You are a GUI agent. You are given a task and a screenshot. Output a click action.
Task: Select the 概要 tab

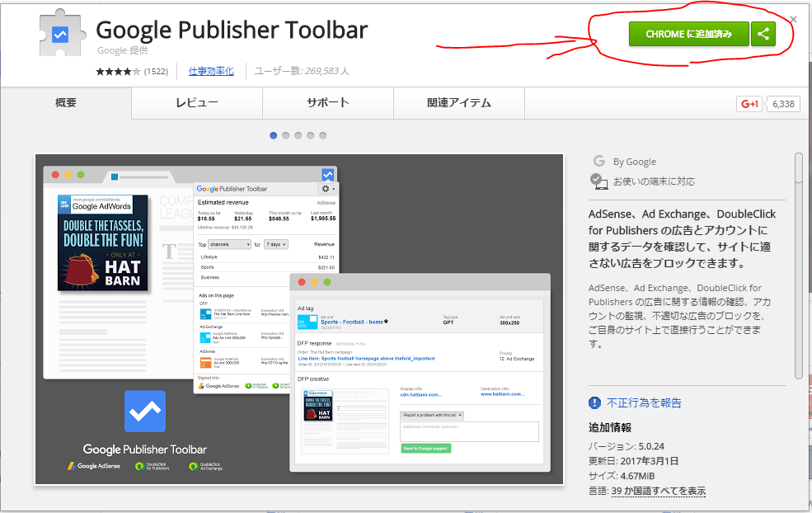click(x=66, y=102)
